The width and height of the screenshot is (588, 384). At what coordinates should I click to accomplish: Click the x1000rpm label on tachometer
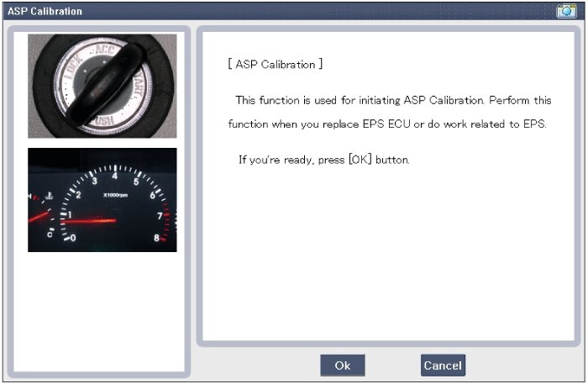[x=115, y=196]
